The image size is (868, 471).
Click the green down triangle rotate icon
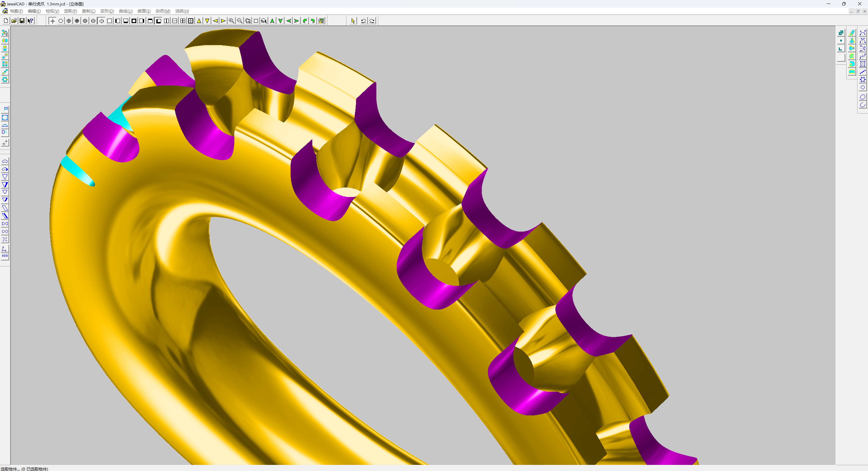click(x=280, y=21)
